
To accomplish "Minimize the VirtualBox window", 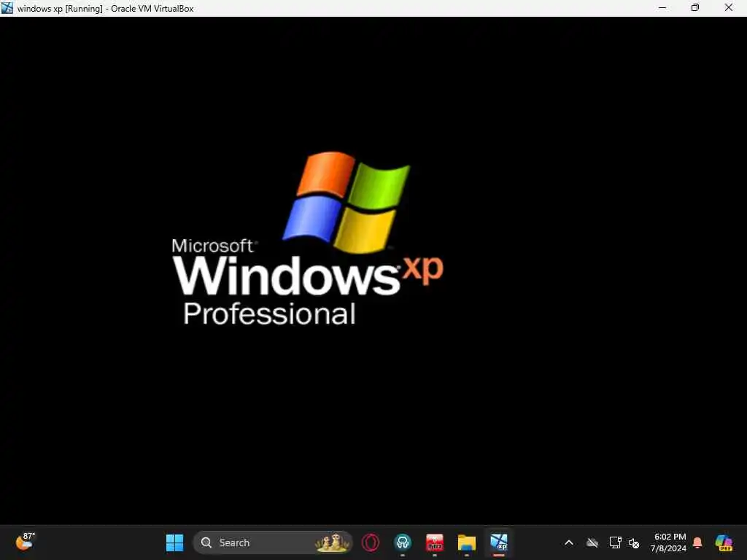I will coord(662,8).
